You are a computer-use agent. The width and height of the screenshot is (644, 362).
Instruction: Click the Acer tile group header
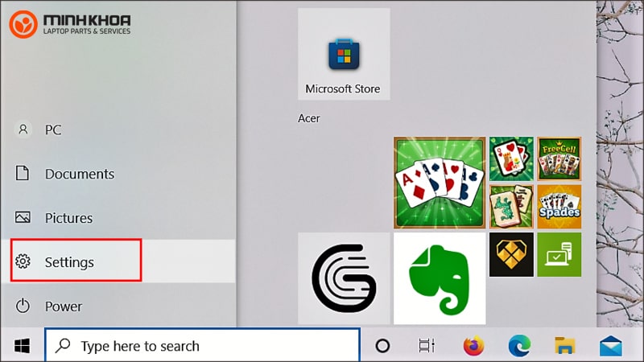point(309,118)
